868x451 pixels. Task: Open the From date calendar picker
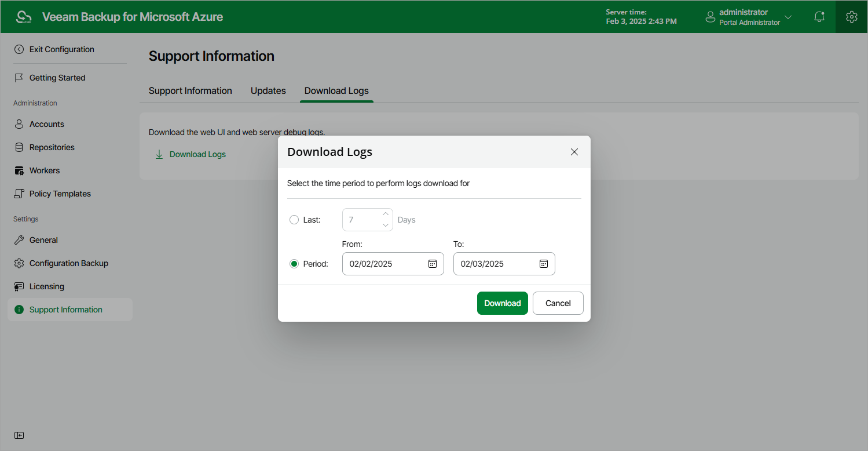coord(433,264)
